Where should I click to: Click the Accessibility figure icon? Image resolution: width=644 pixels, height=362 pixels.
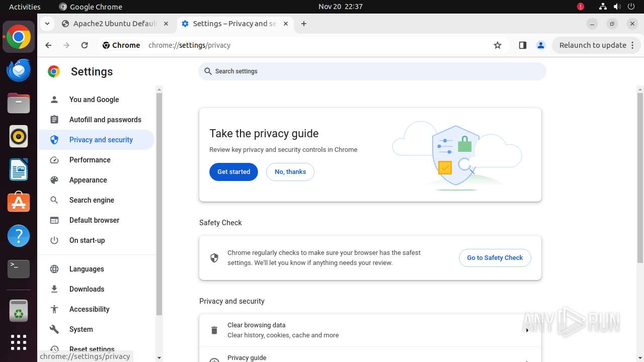54,309
